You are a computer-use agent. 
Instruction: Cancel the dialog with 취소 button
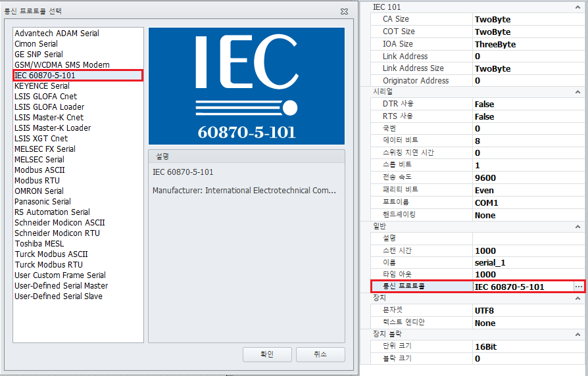coord(320,354)
